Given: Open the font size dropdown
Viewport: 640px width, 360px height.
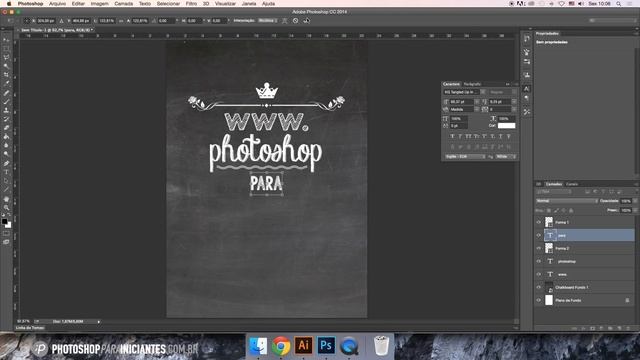Looking at the screenshot, I should [x=476, y=102].
